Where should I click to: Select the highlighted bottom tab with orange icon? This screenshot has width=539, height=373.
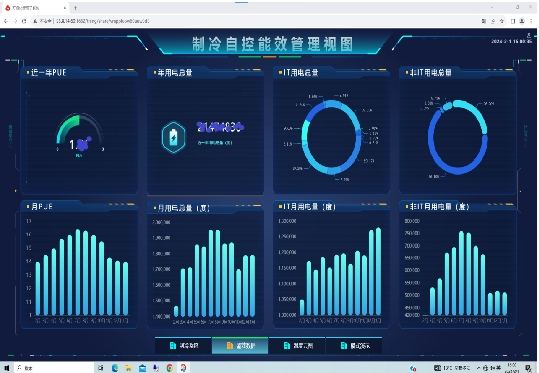pyautogui.click(x=240, y=345)
